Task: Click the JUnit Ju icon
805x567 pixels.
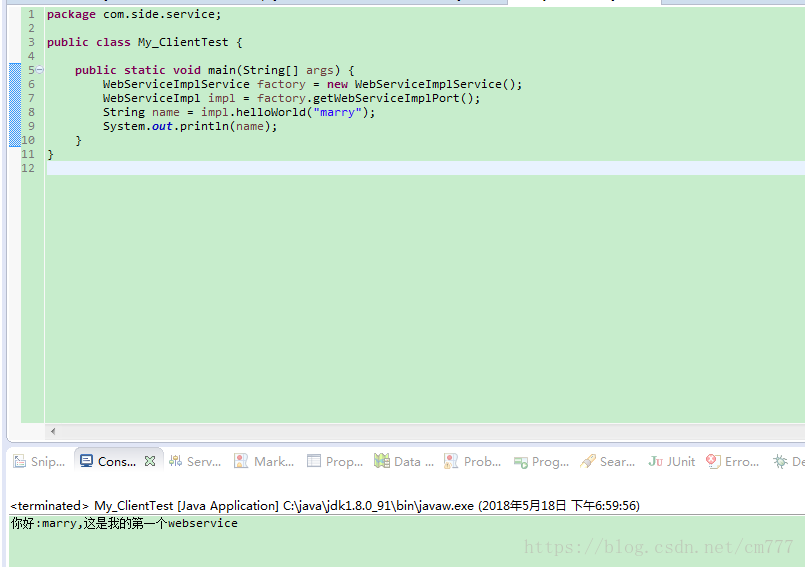Action: click(655, 461)
